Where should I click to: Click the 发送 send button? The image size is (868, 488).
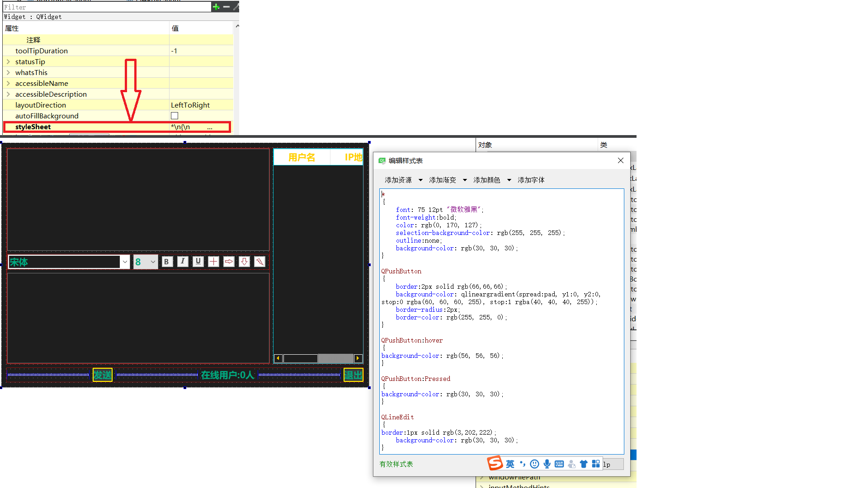103,375
